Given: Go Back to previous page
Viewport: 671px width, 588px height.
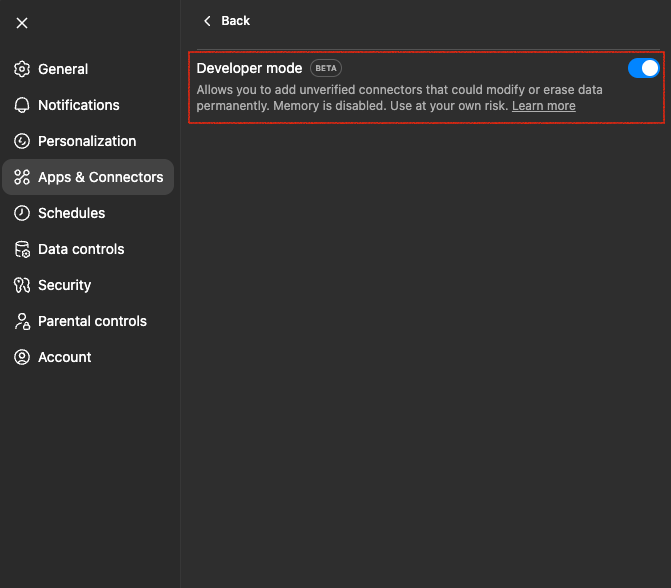Looking at the screenshot, I should tap(226, 21).
